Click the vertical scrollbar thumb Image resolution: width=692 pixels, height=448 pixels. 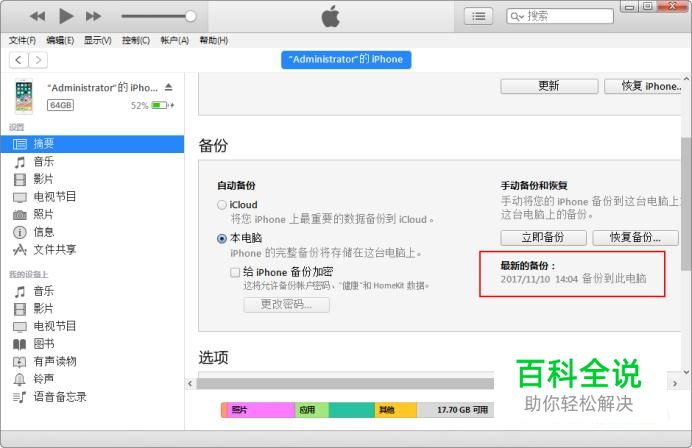(x=686, y=204)
